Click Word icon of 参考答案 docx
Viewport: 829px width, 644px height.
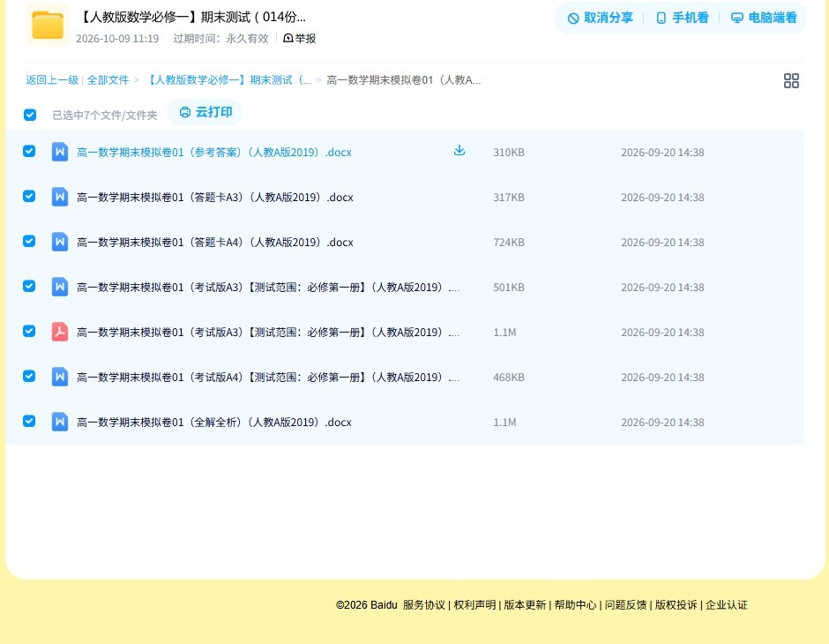point(60,153)
